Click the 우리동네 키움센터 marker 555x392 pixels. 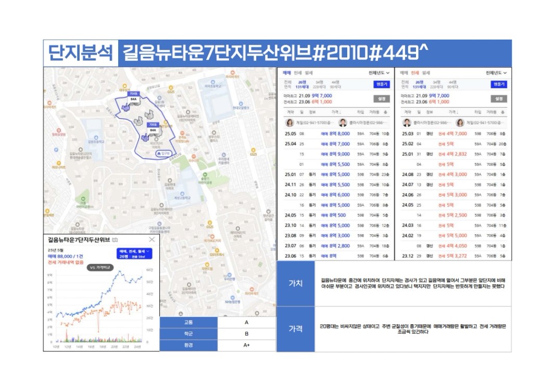[x=223, y=159]
